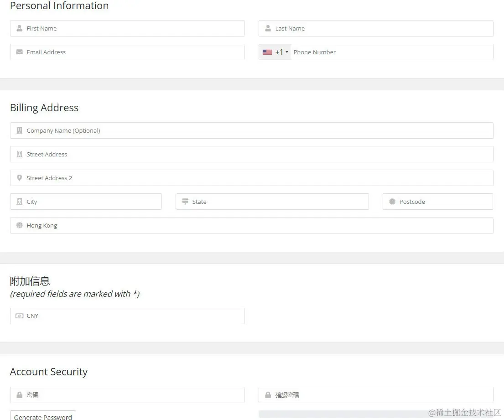Click the City text field
504x420 pixels.
[x=91, y=202]
